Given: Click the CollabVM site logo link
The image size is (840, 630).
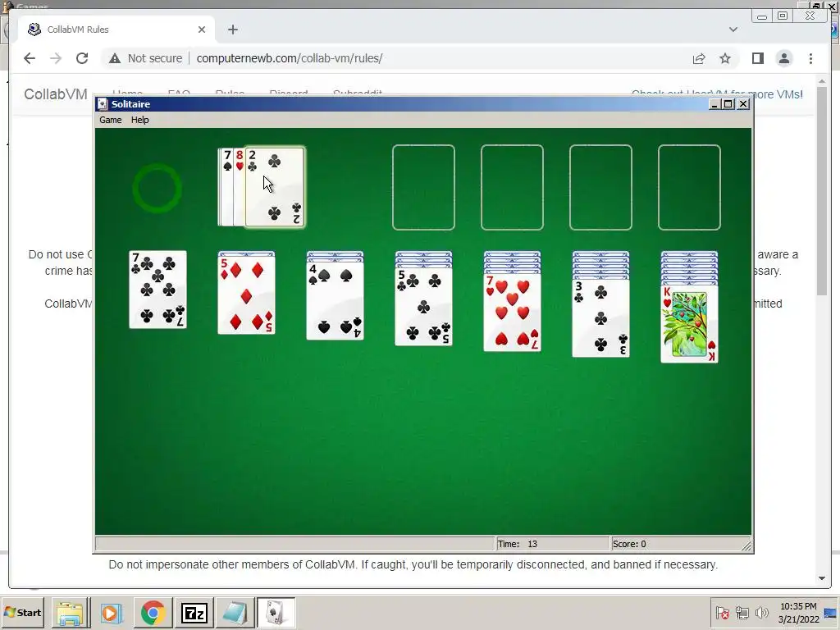Looking at the screenshot, I should [56, 94].
